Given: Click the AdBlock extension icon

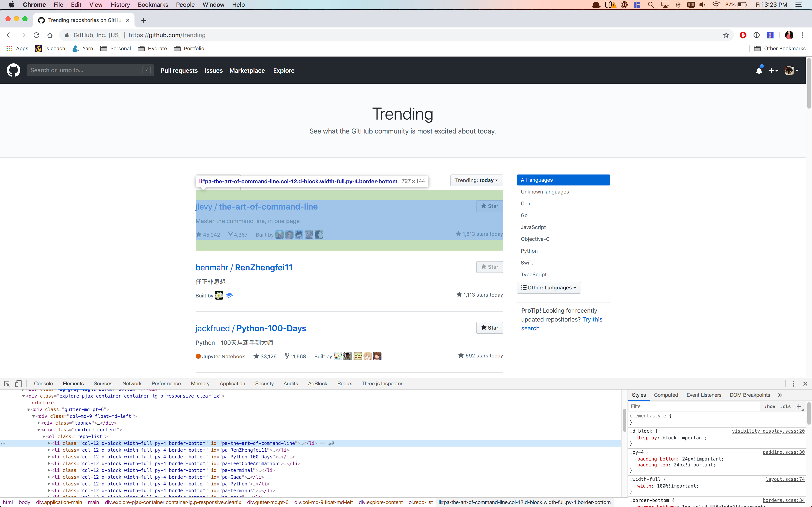Looking at the screenshot, I should coord(743,35).
